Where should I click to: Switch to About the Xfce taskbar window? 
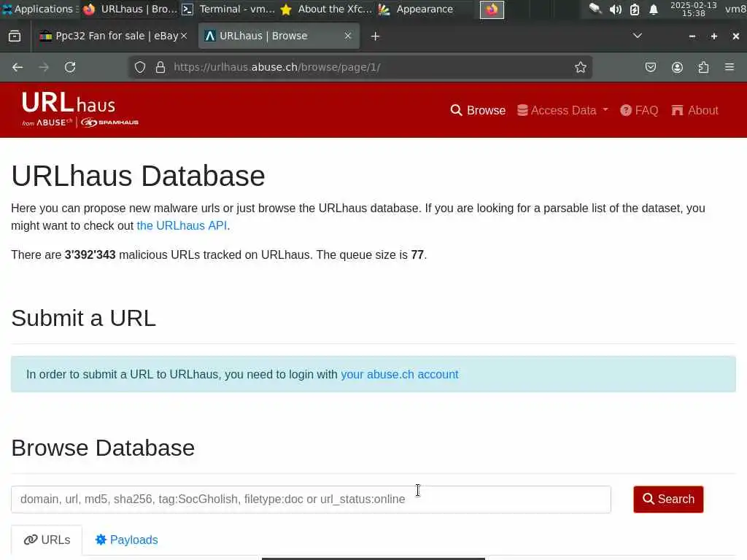326,9
